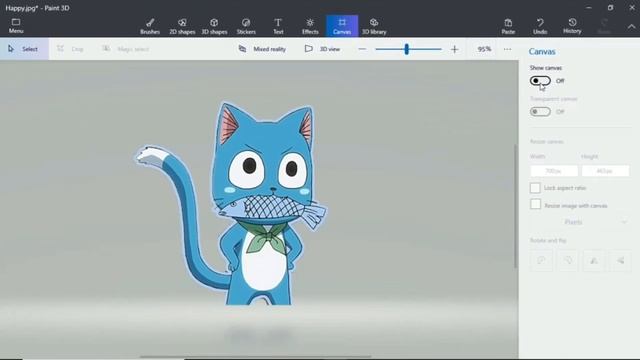Turn on the Show canvas toggle

540,81
